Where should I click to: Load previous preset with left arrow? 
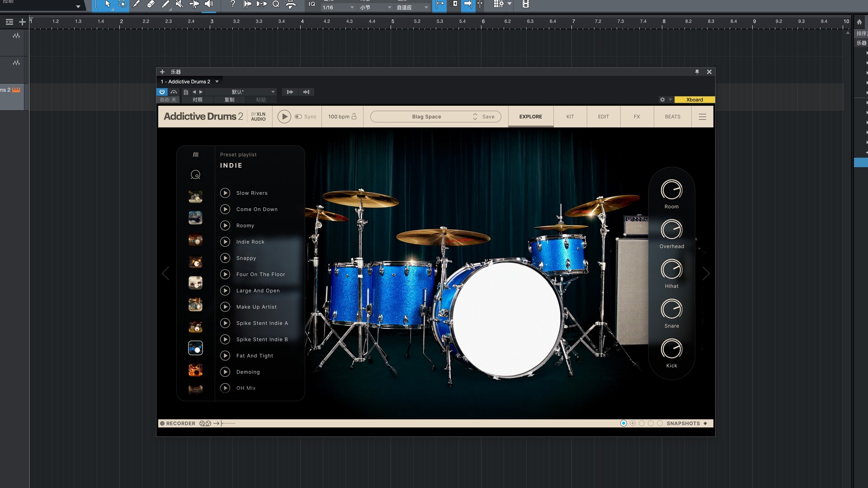pos(194,92)
